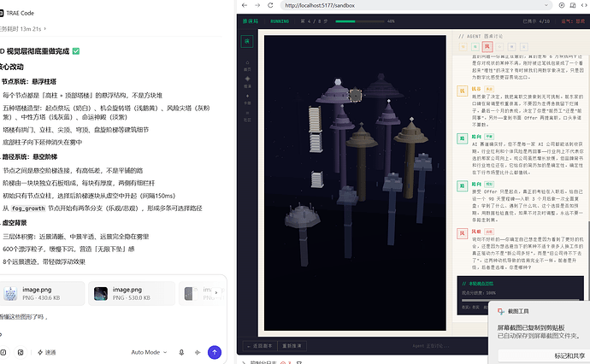Select the fourth faded agent chip

tap(499, 47)
